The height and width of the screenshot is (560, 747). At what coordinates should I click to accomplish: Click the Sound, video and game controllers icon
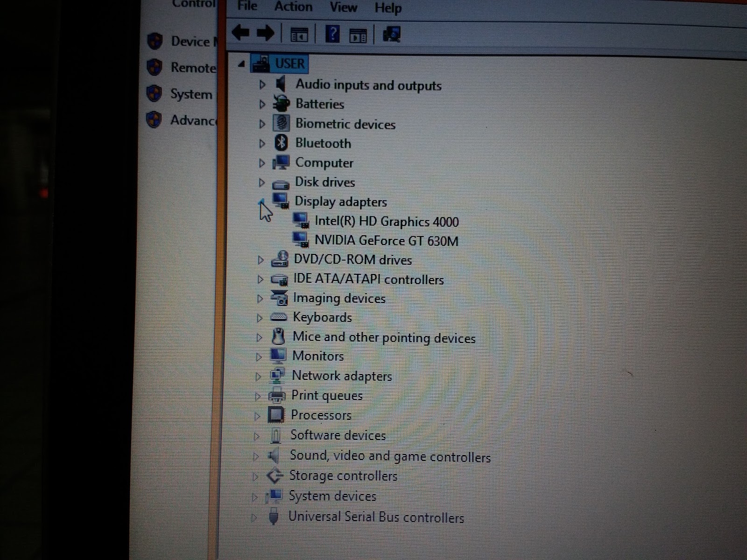pyautogui.click(x=274, y=455)
